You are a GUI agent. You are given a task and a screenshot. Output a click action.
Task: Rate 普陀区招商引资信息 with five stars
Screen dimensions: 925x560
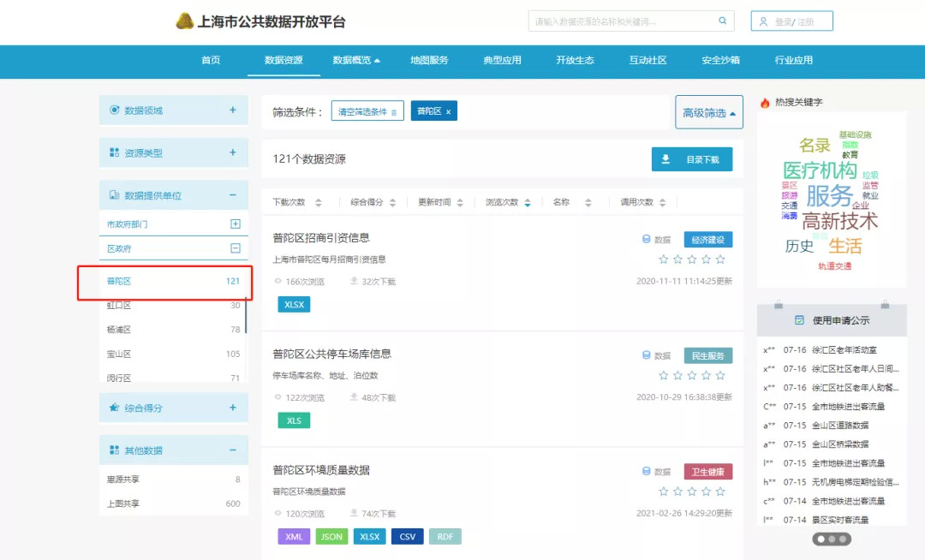pyautogui.click(x=720, y=259)
